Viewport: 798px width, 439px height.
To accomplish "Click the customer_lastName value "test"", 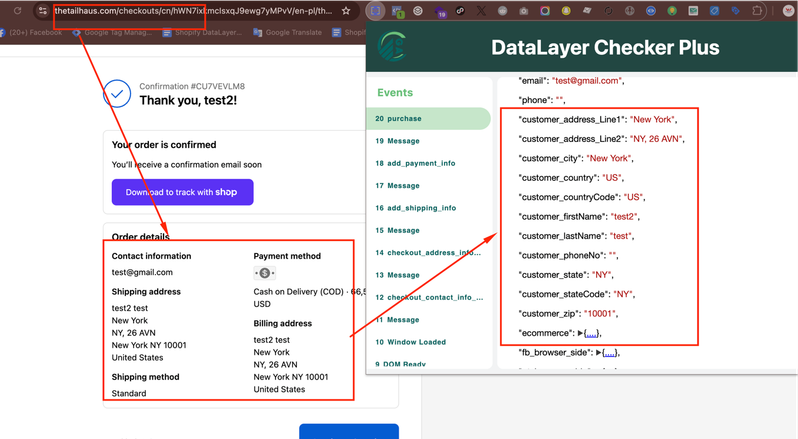I will click(621, 236).
